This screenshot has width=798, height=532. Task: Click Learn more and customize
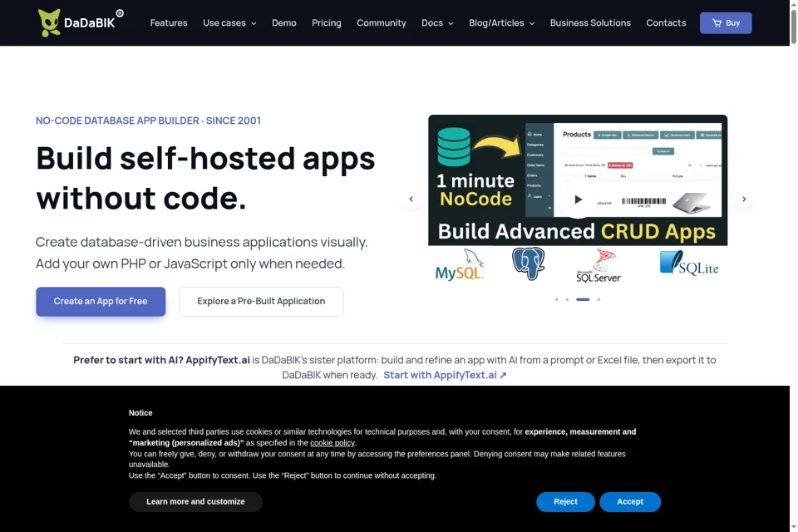coord(195,502)
